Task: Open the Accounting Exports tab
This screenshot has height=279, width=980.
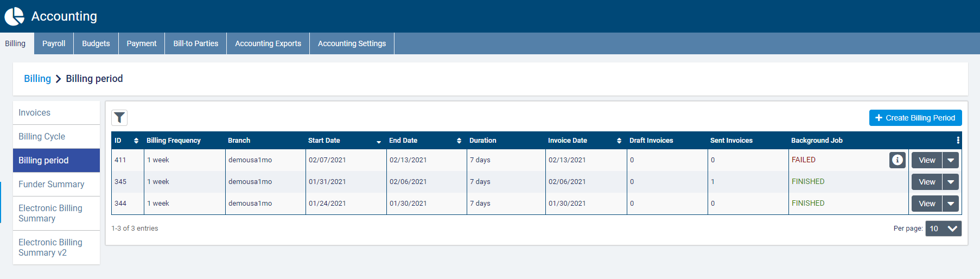Action: coord(268,43)
